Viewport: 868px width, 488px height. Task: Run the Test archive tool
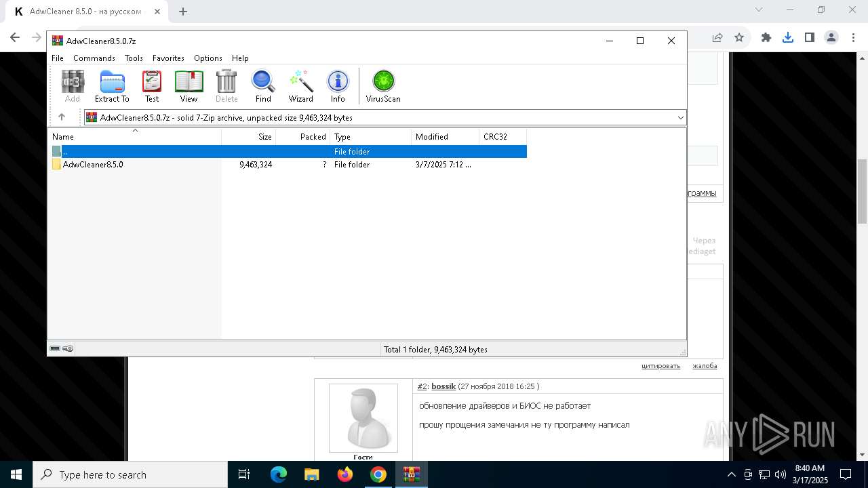click(x=152, y=86)
